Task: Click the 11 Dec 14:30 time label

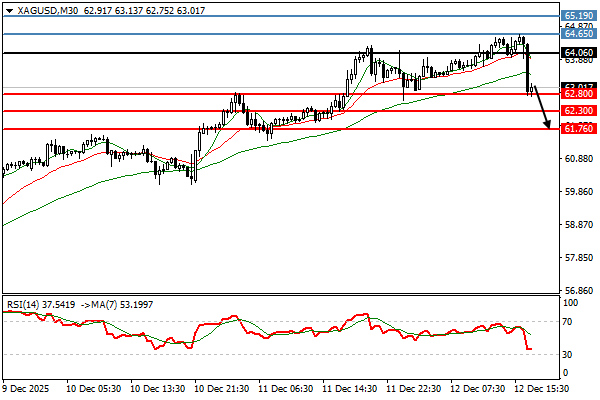Action: pyautogui.click(x=351, y=386)
